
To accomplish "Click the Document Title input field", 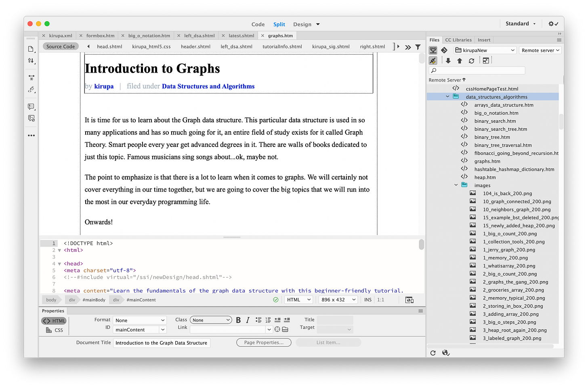I will pos(162,343).
